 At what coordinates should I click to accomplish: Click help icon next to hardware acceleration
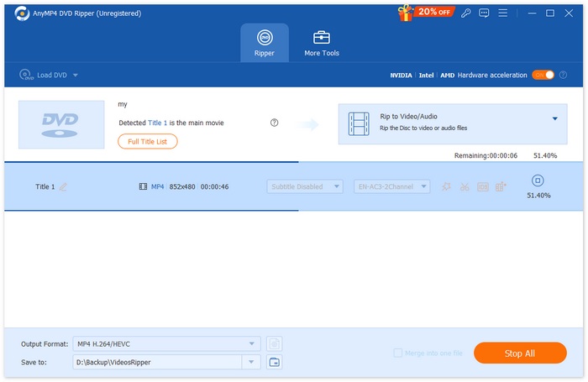click(x=562, y=75)
